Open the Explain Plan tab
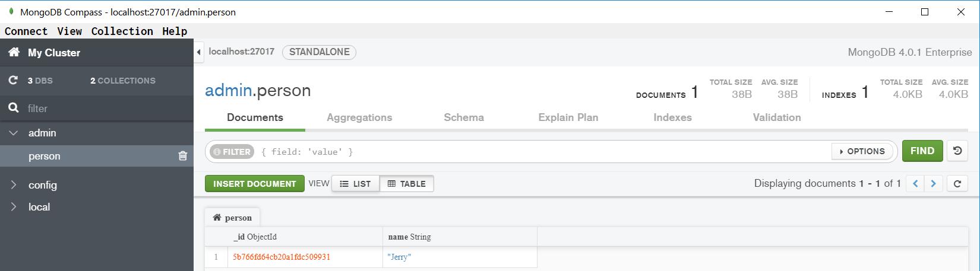The width and height of the screenshot is (980, 271). click(x=568, y=117)
